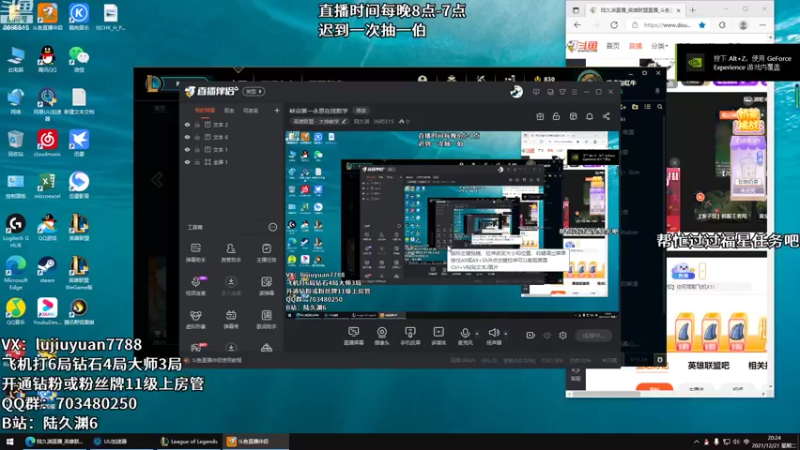Open mode switch pill beside companion logo
The image size is (800, 450).
click(254, 92)
